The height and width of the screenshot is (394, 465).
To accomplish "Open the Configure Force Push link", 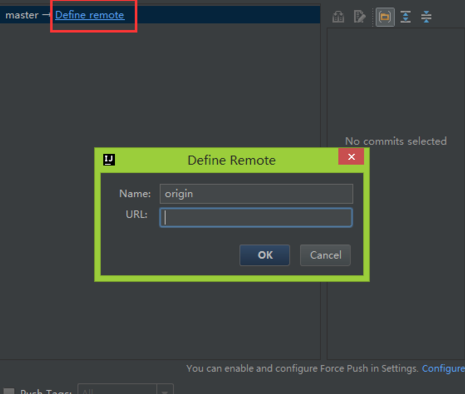I will coord(443,368).
